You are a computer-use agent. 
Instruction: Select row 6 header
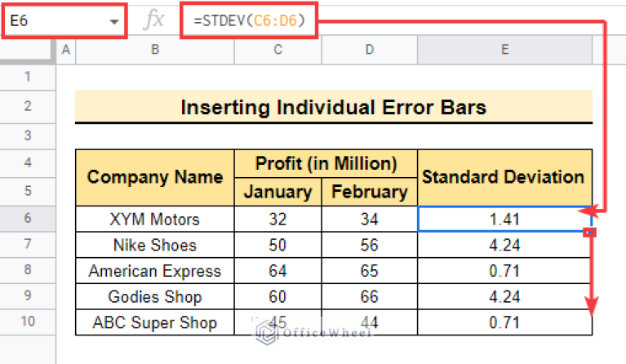tap(28, 219)
